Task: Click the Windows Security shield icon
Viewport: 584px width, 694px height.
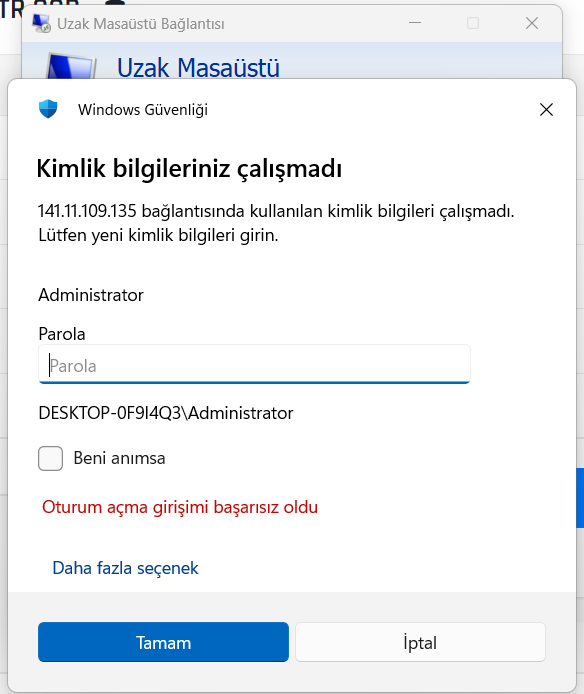Action: click(x=48, y=109)
